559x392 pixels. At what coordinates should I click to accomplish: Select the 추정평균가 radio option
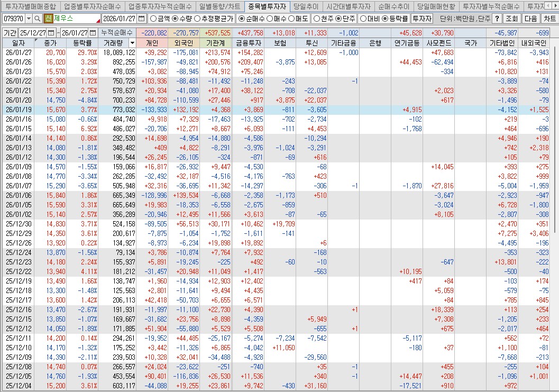point(197,19)
